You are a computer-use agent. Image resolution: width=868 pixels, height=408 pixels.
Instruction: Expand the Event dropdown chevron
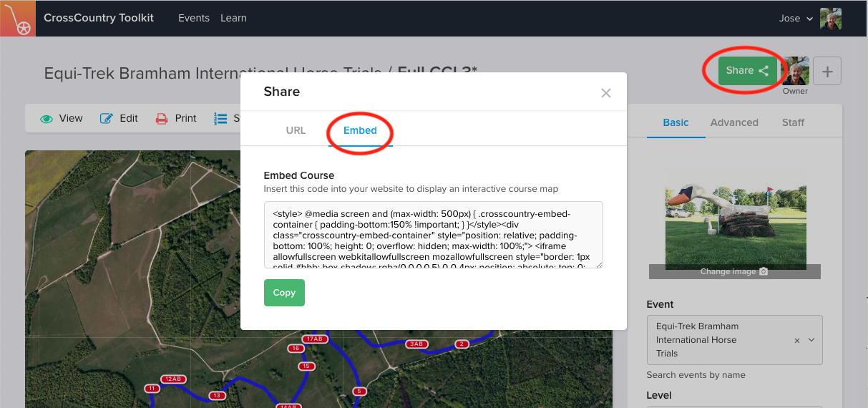point(811,340)
